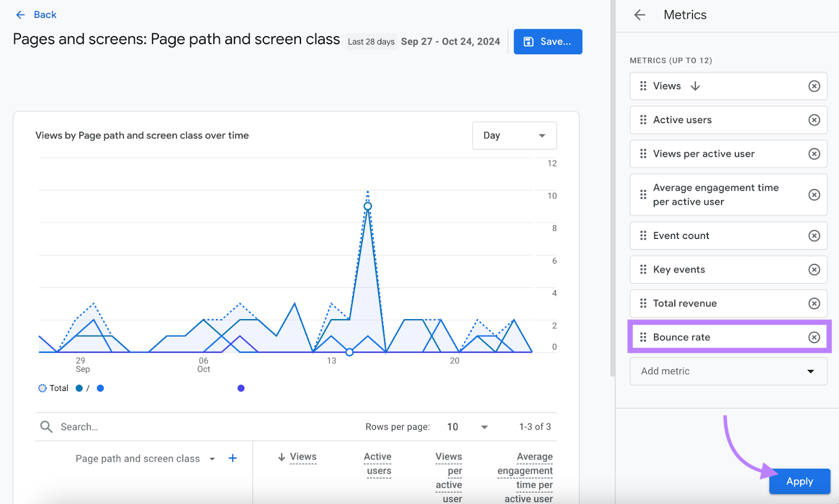
Task: Click the Save... button
Action: pyautogui.click(x=547, y=41)
